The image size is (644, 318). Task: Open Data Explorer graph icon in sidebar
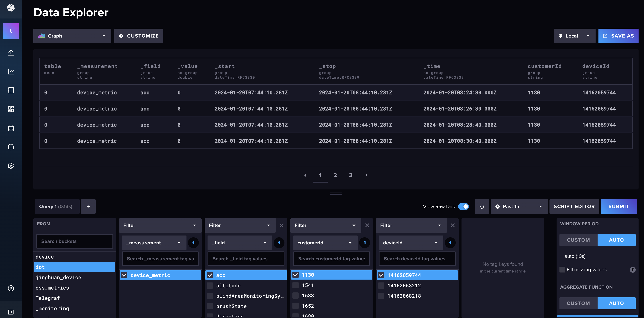[11, 71]
